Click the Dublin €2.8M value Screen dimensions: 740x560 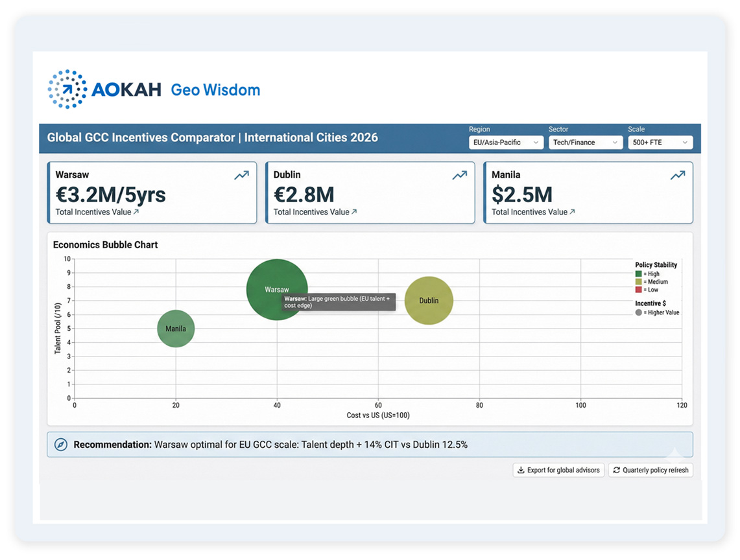point(304,194)
